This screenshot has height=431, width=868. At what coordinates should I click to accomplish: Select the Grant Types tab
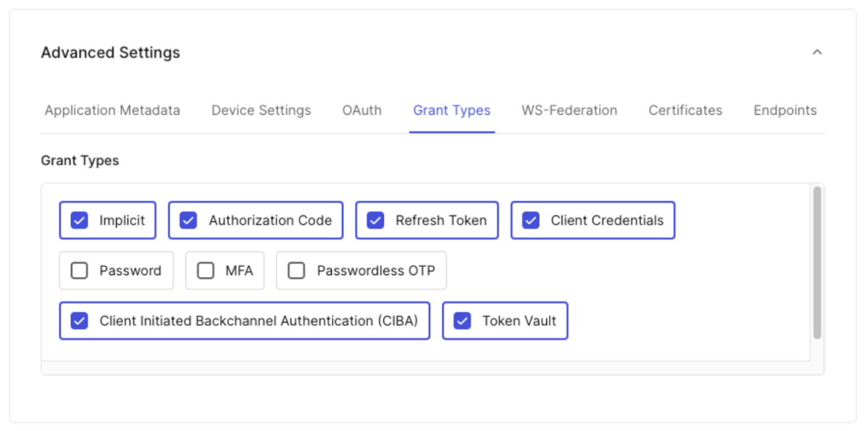(452, 110)
